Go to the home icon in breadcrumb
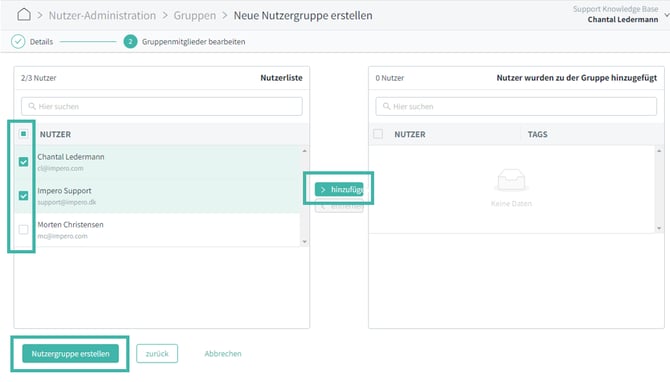The height and width of the screenshot is (382, 670). coord(24,15)
